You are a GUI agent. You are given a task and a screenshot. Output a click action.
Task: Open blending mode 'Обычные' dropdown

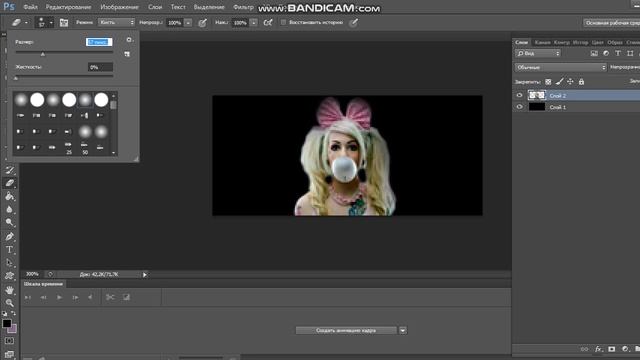[x=560, y=67]
